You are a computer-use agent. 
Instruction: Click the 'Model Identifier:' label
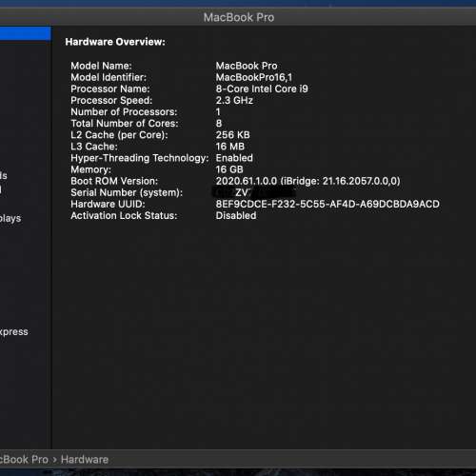(109, 77)
